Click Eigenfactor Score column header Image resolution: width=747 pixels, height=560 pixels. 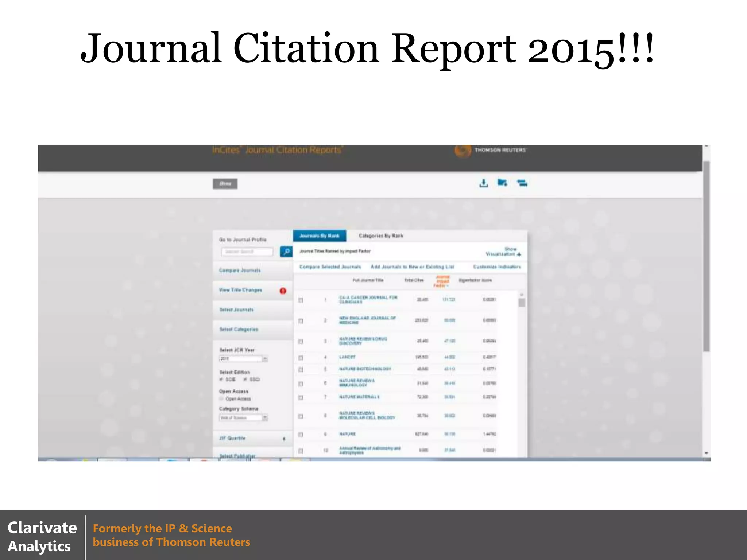475,280
